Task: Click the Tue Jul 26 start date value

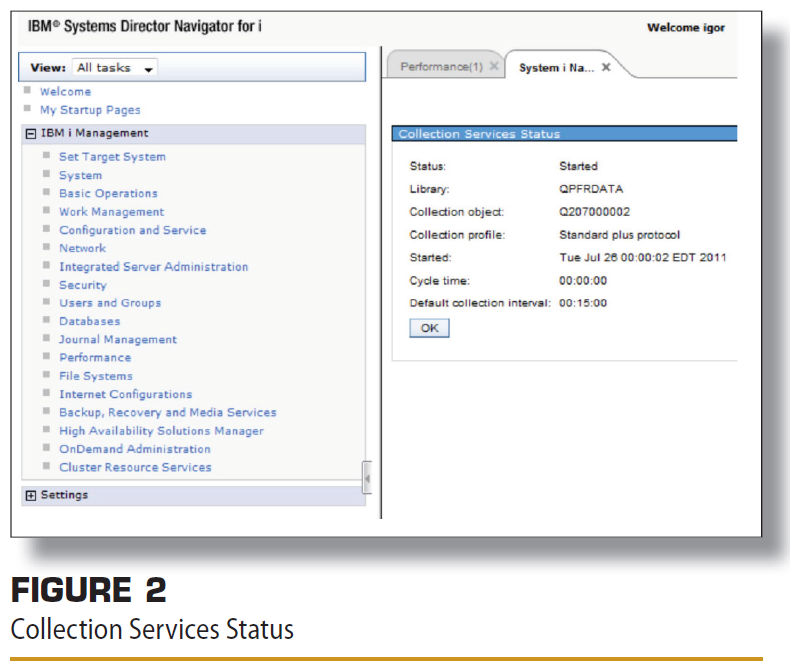Action: pos(642,257)
